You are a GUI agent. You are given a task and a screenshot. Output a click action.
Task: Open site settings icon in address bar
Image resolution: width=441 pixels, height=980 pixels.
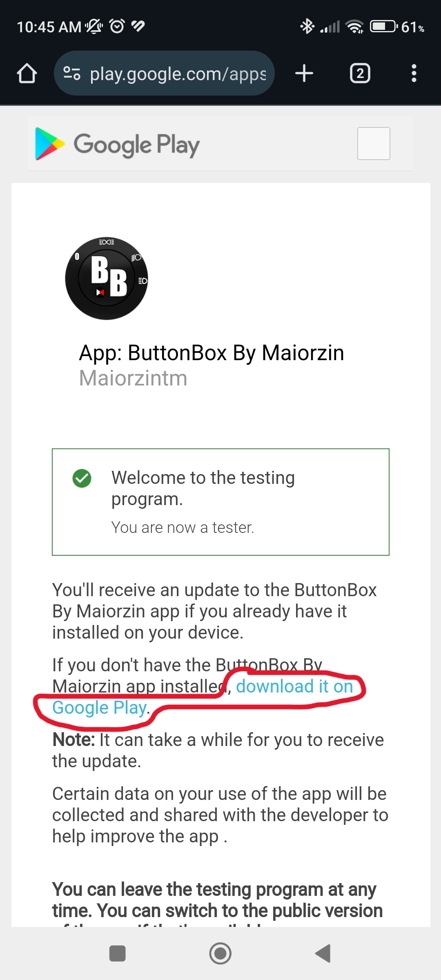[x=72, y=73]
